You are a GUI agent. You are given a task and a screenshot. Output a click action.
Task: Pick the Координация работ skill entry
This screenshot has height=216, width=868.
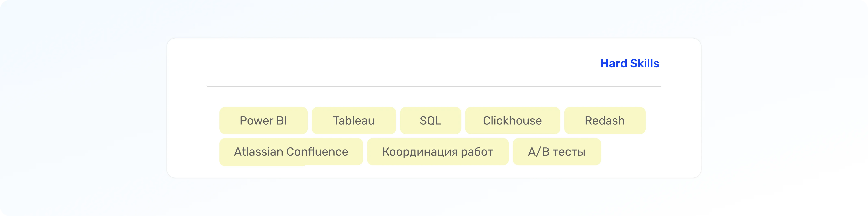(438, 152)
